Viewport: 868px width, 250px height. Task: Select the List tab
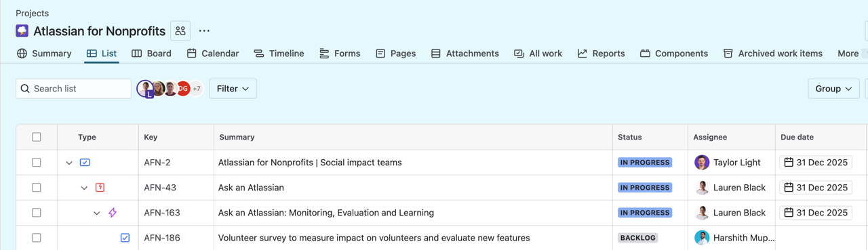click(102, 54)
